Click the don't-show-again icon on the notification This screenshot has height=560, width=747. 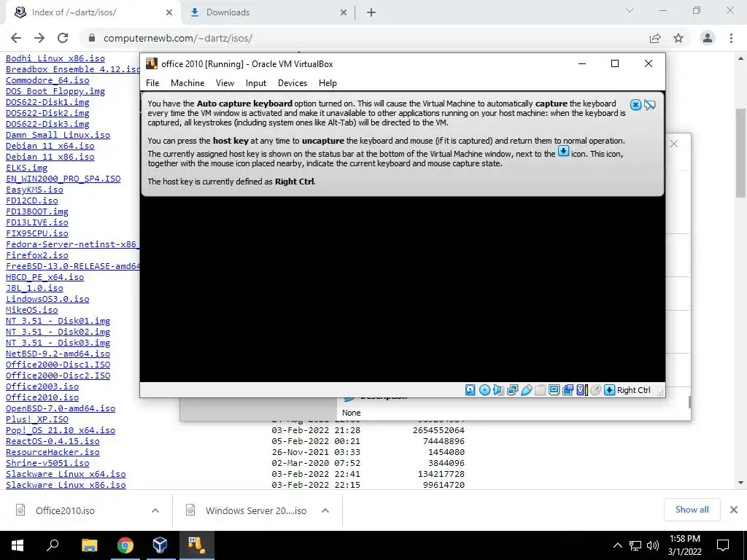(650, 105)
